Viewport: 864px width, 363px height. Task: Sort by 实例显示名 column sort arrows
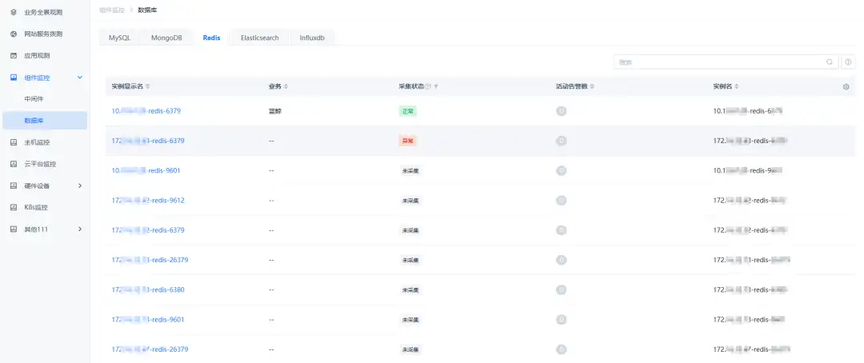pyautogui.click(x=148, y=87)
